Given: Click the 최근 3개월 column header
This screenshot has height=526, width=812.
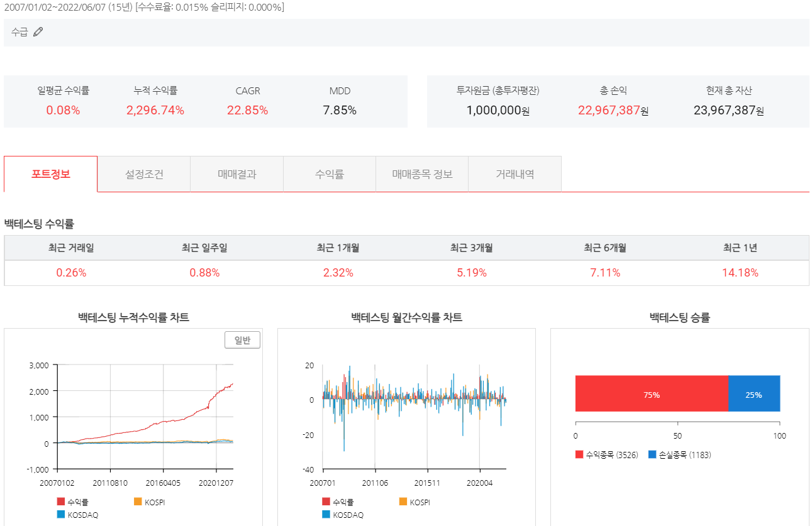Looking at the screenshot, I should click(471, 248).
